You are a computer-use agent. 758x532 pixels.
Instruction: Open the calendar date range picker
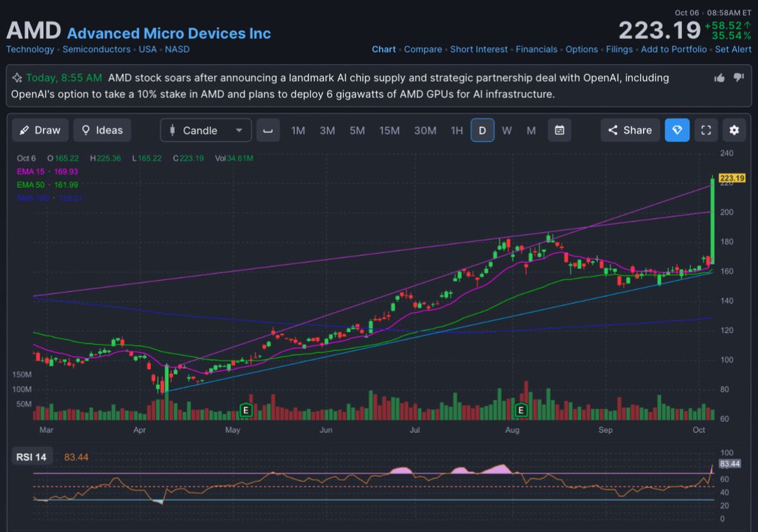click(x=559, y=130)
